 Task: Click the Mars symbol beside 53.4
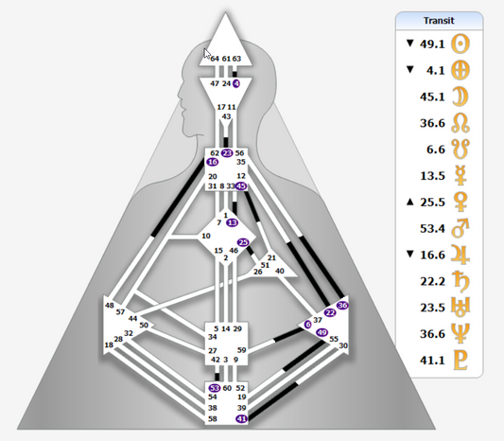click(461, 228)
